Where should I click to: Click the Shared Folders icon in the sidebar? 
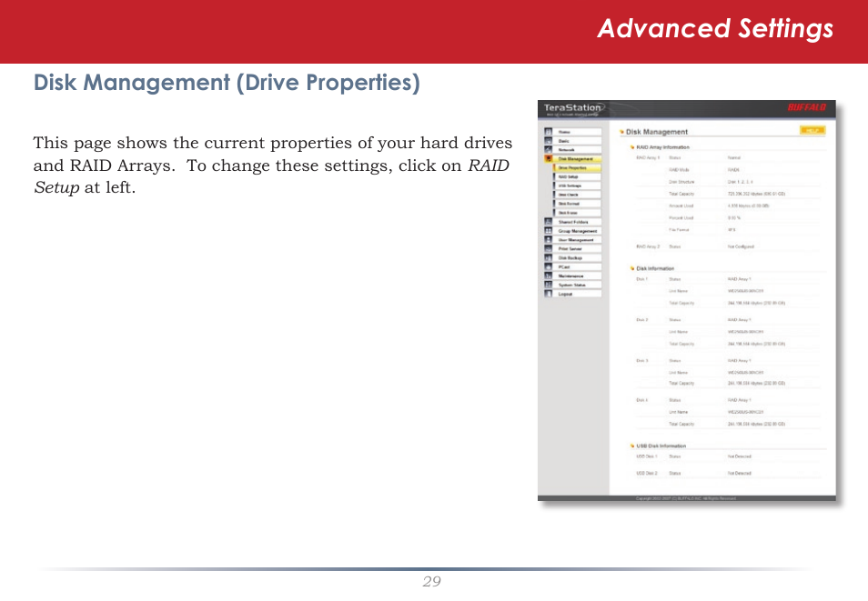(548, 221)
